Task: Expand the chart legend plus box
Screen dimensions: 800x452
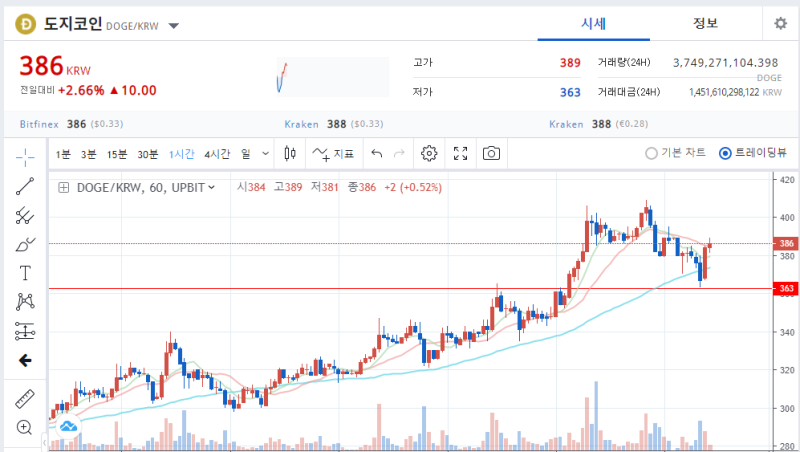Action: pyautogui.click(x=63, y=188)
